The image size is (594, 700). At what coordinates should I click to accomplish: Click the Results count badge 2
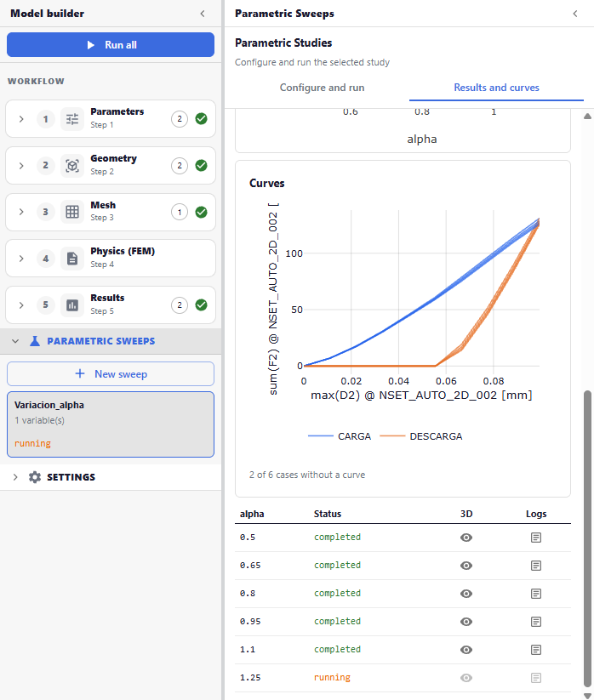[180, 304]
